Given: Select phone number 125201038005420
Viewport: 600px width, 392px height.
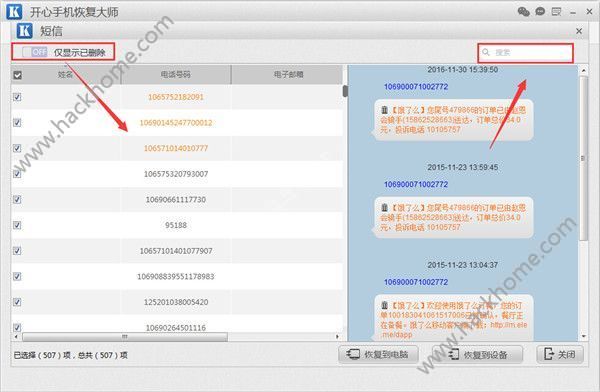Looking at the screenshot, I should tap(176, 302).
